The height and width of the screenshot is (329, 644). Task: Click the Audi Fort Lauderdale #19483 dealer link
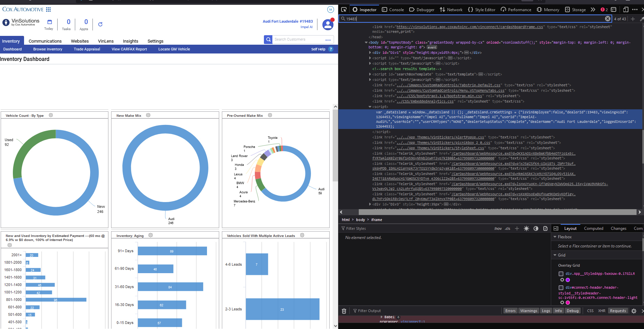pyautogui.click(x=288, y=21)
